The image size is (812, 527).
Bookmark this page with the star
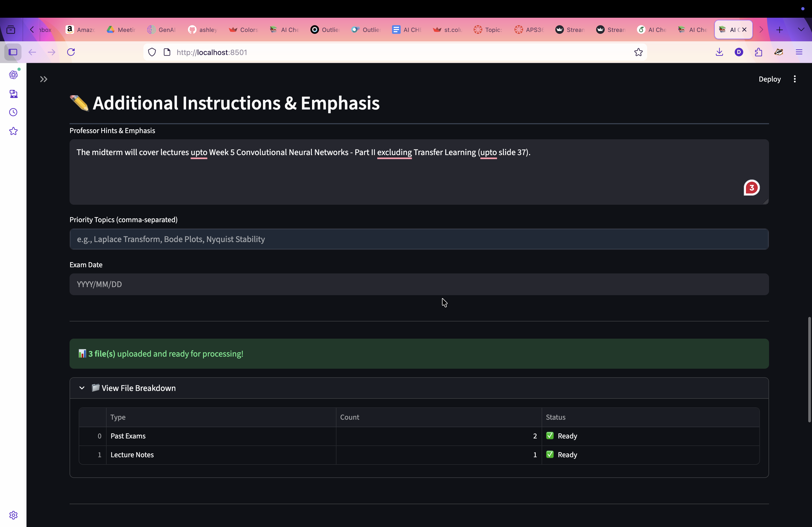[x=638, y=52]
